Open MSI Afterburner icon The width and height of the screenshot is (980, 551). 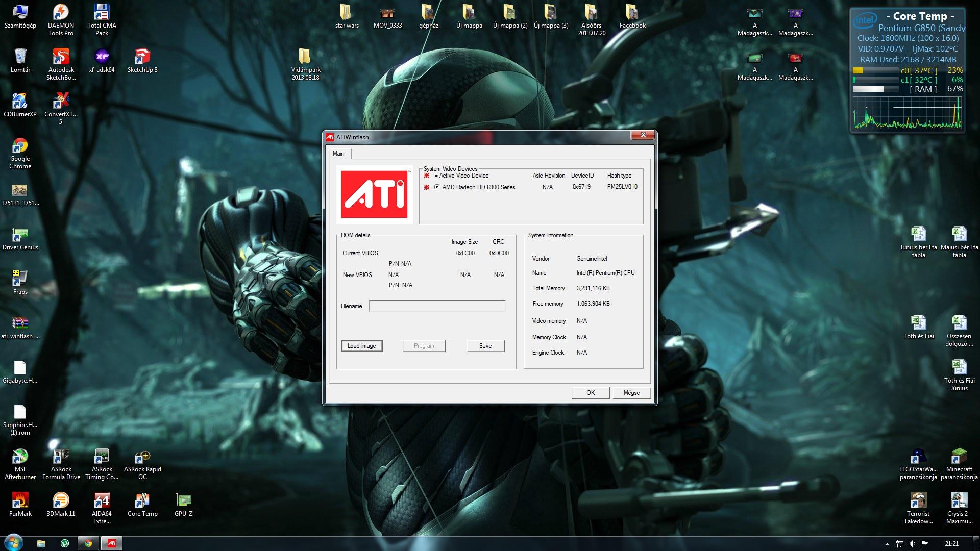[x=20, y=464]
